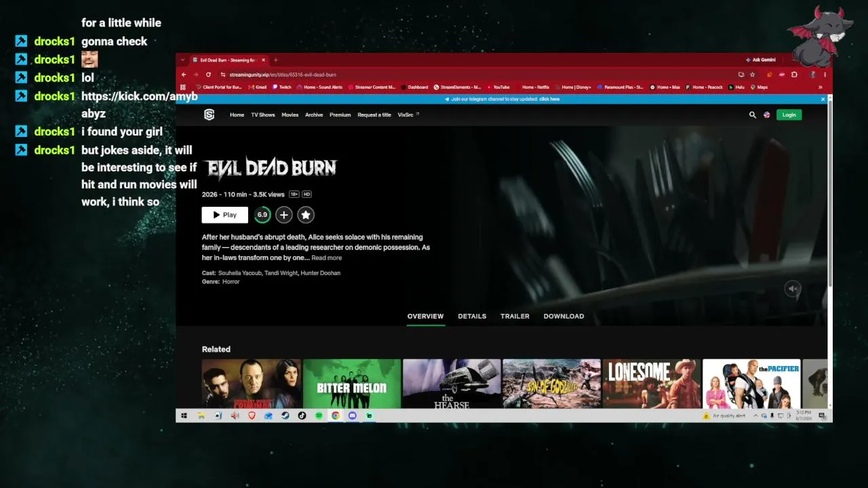Select the OVERVIEW tab

pos(425,317)
